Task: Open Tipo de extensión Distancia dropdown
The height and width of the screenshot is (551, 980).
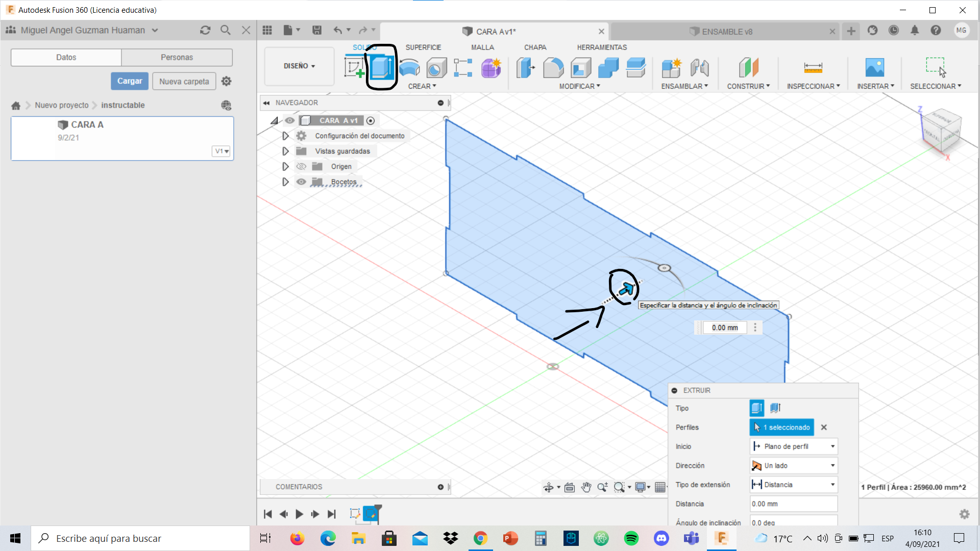Action: (x=794, y=485)
